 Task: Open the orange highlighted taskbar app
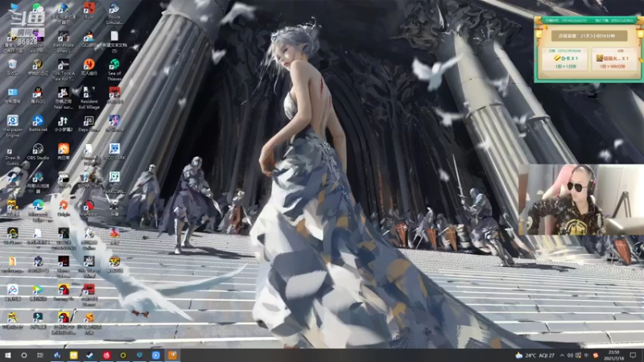coord(172,356)
